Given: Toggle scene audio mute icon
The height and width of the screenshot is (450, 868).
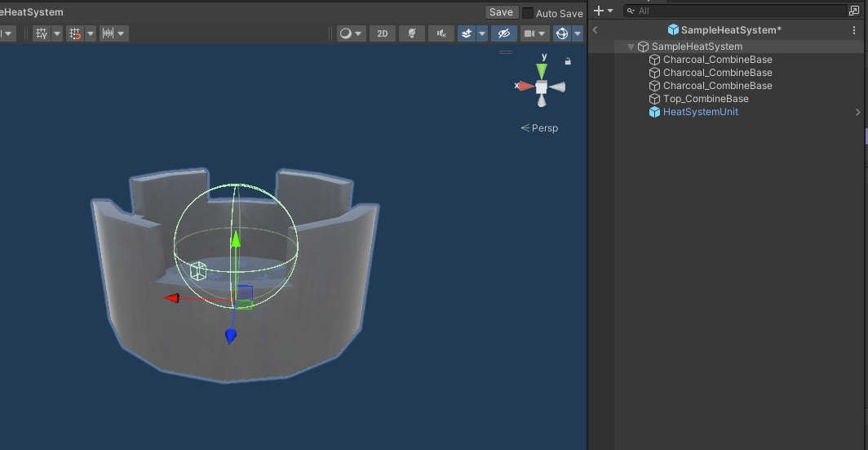Looking at the screenshot, I should [x=441, y=33].
